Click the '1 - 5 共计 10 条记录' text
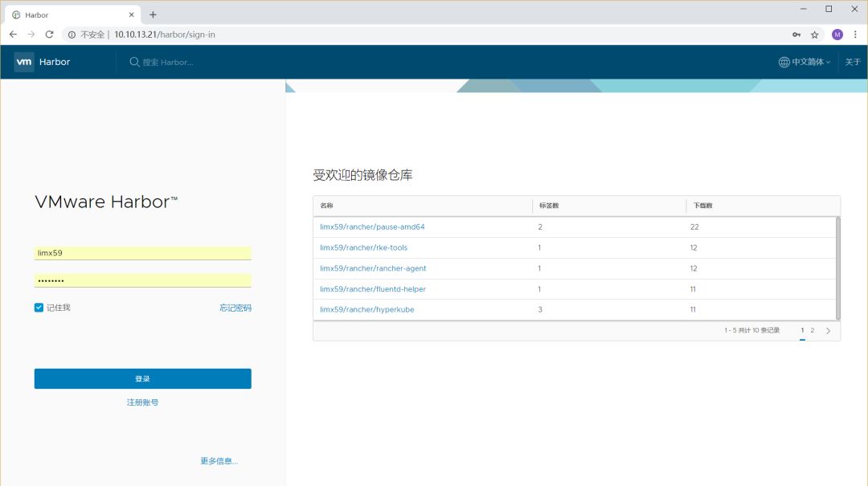Screen dimensions: 868x486 point(751,330)
